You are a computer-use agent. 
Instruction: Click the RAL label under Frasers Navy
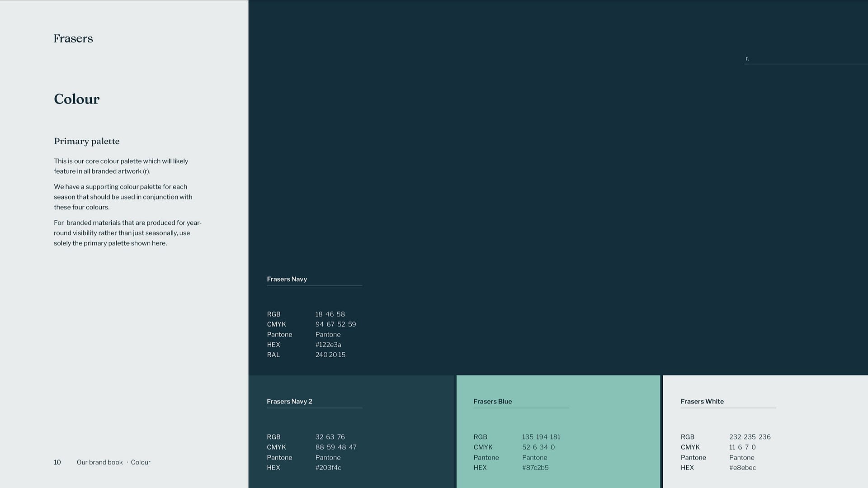[x=274, y=355]
